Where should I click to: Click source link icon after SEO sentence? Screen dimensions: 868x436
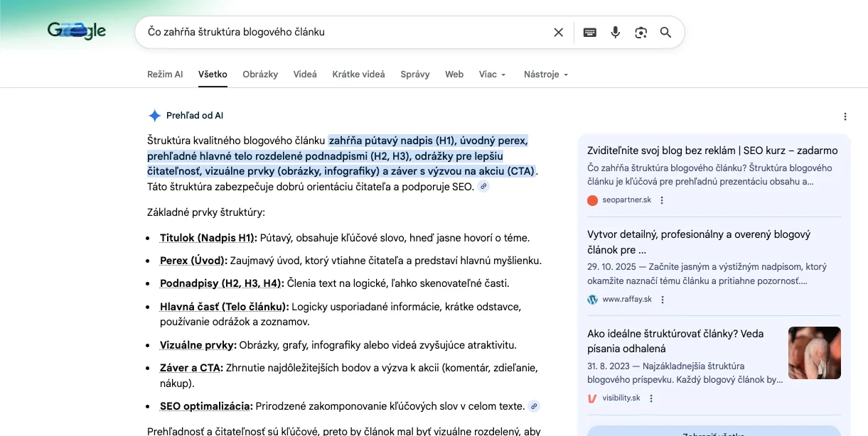[483, 186]
